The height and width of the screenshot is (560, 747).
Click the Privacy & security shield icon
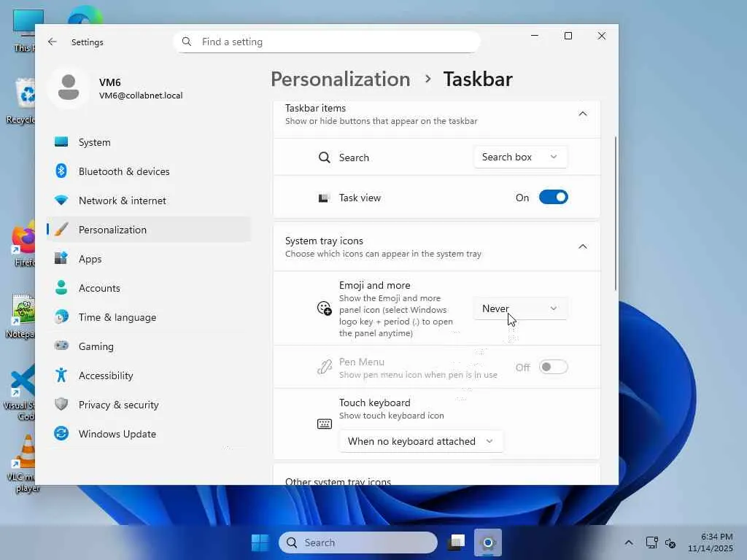pyautogui.click(x=61, y=404)
